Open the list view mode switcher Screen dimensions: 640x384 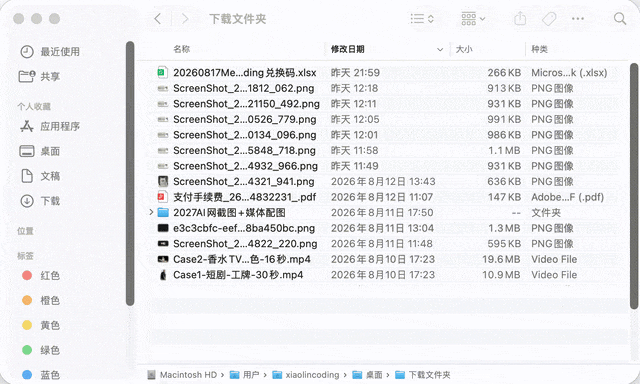click(422, 19)
